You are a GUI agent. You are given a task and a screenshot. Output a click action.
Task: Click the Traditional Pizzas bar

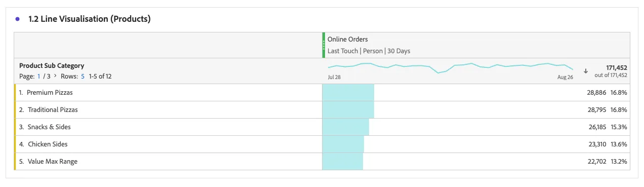(348, 110)
